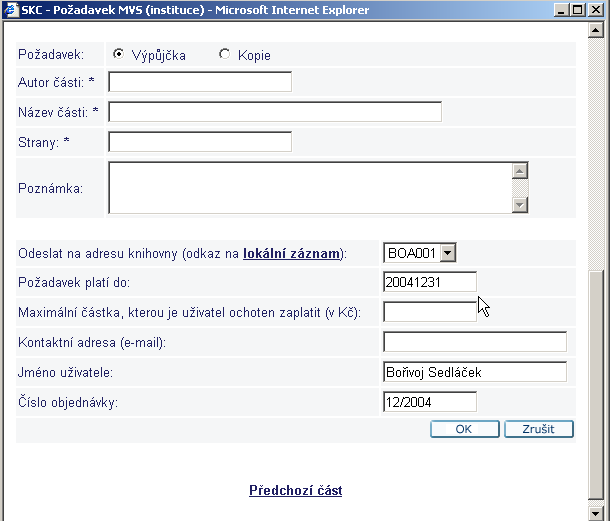Screen dimensions: 610x521
Task: Open the lokální záznam link
Action: pos(291,253)
